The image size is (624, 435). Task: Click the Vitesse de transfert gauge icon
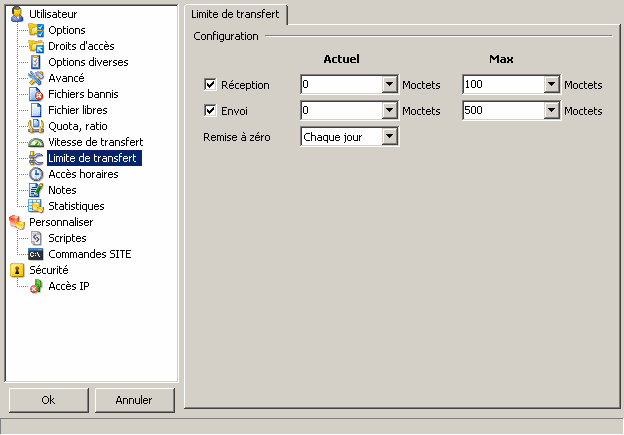(x=37, y=142)
